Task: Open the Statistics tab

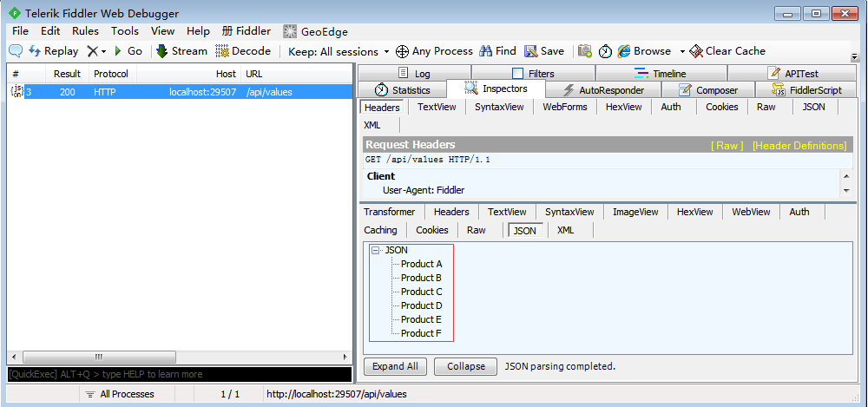Action: tap(403, 89)
